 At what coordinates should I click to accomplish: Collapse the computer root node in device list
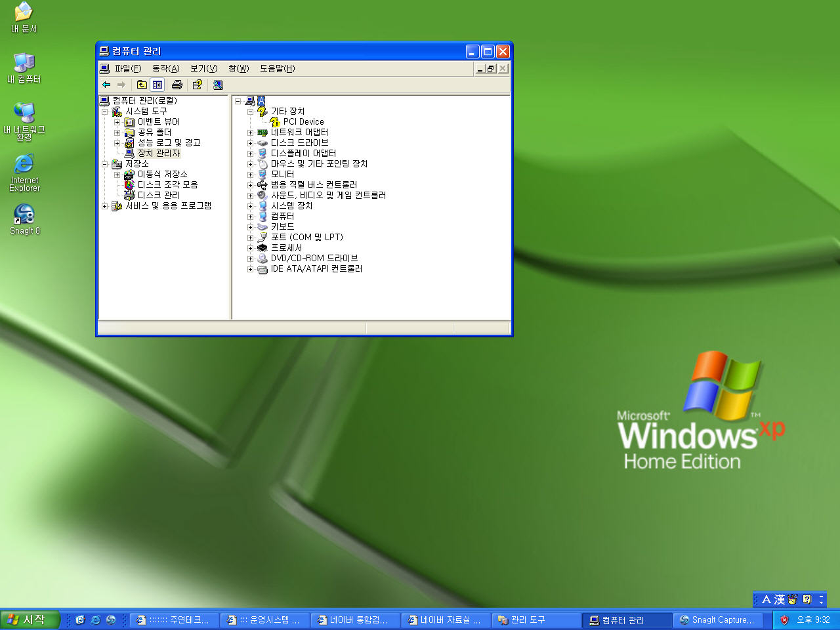[x=238, y=101]
